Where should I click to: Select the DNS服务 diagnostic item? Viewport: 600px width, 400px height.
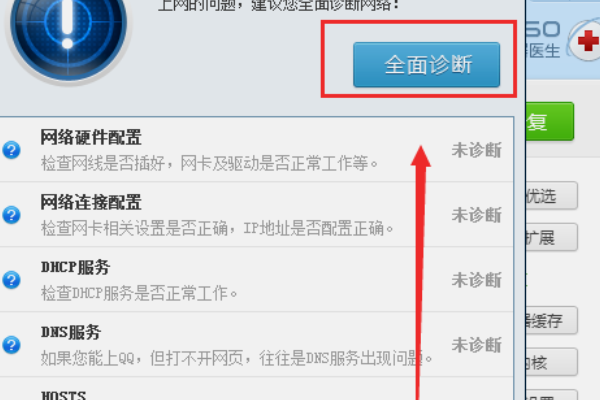pos(256,344)
